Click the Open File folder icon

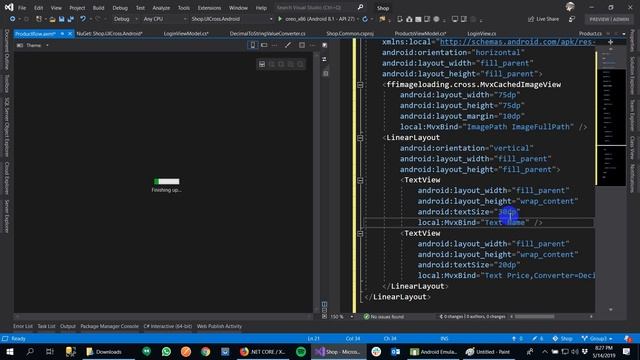(52, 19)
